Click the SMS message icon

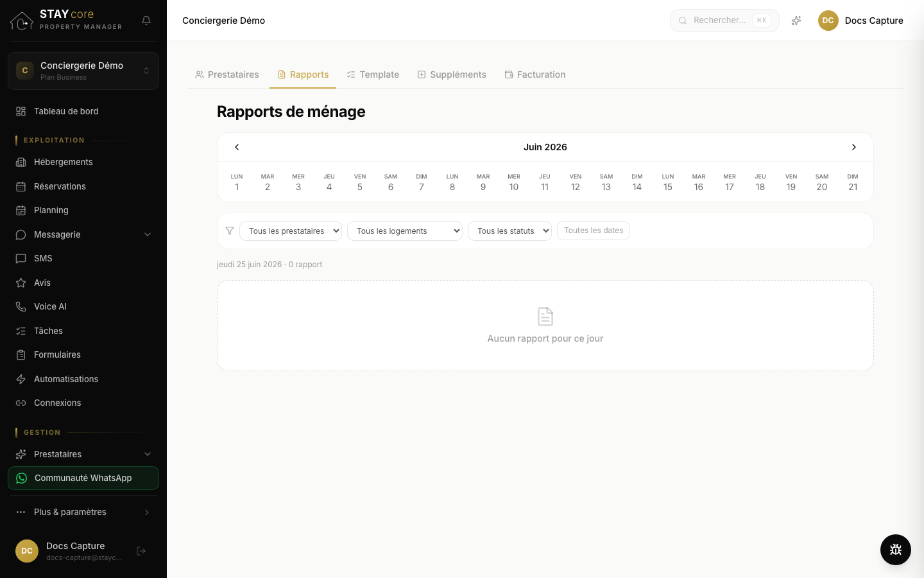pyautogui.click(x=21, y=258)
